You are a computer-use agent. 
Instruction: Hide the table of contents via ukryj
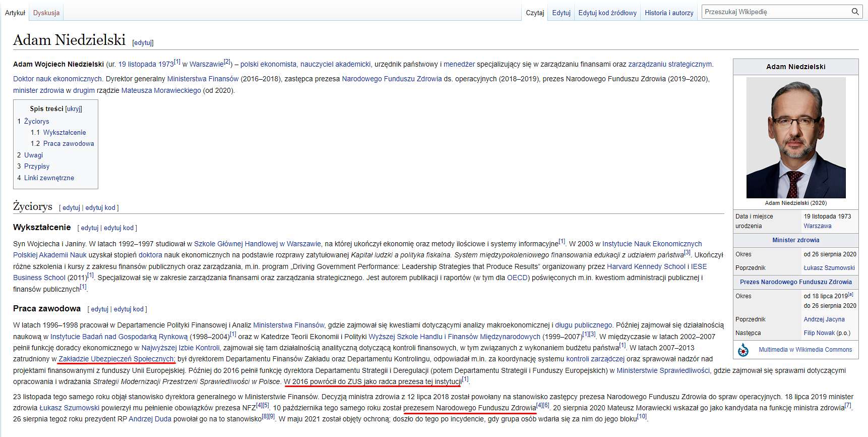(74, 108)
